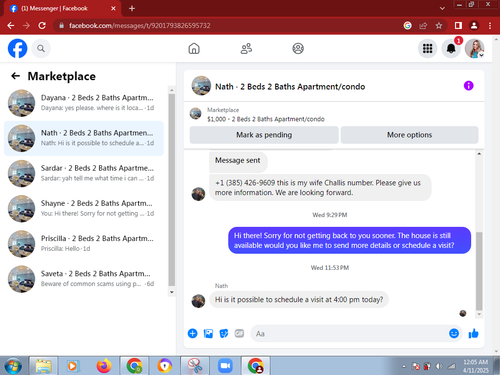500x375 pixels.
Task: Click conversation list scrollbar up arrow
Action: [x=172, y=90]
